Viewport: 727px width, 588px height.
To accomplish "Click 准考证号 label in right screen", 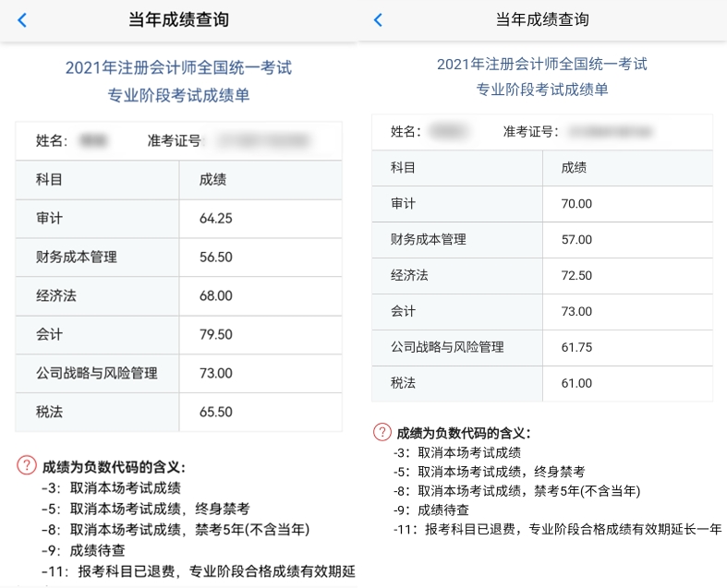I will (x=531, y=132).
